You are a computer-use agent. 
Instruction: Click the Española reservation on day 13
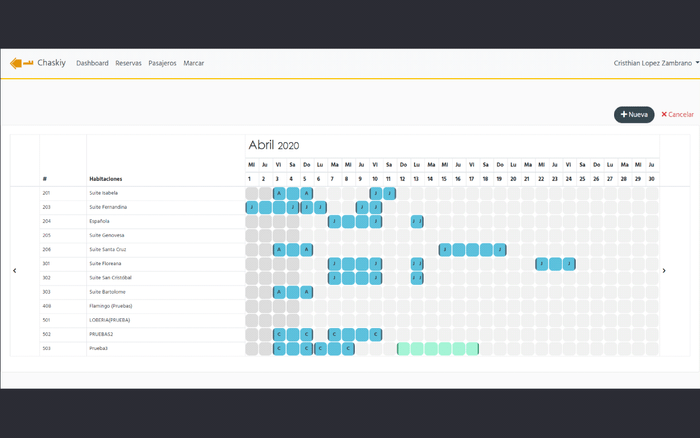tap(417, 221)
